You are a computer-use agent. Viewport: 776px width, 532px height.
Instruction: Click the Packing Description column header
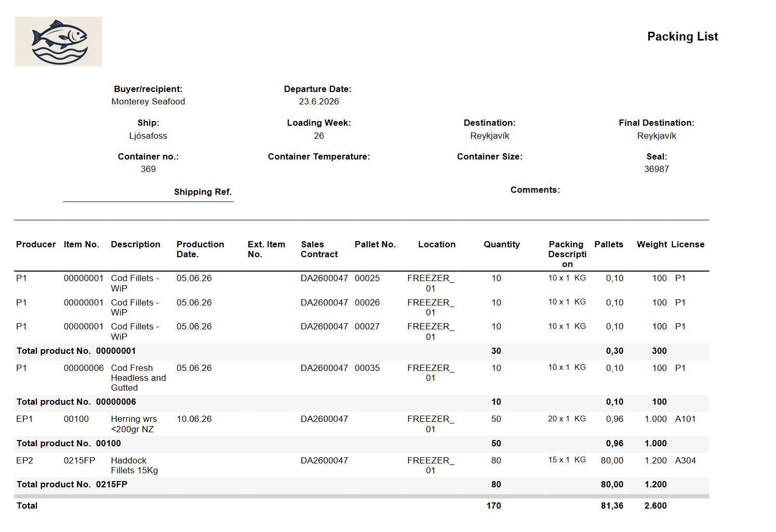(x=567, y=254)
